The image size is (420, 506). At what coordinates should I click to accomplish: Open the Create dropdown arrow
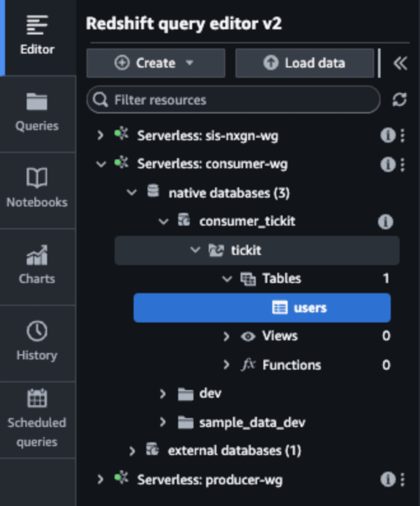[x=190, y=63]
